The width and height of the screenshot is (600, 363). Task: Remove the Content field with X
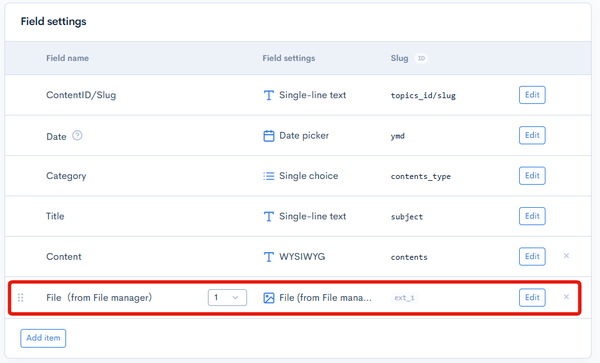pyautogui.click(x=566, y=256)
